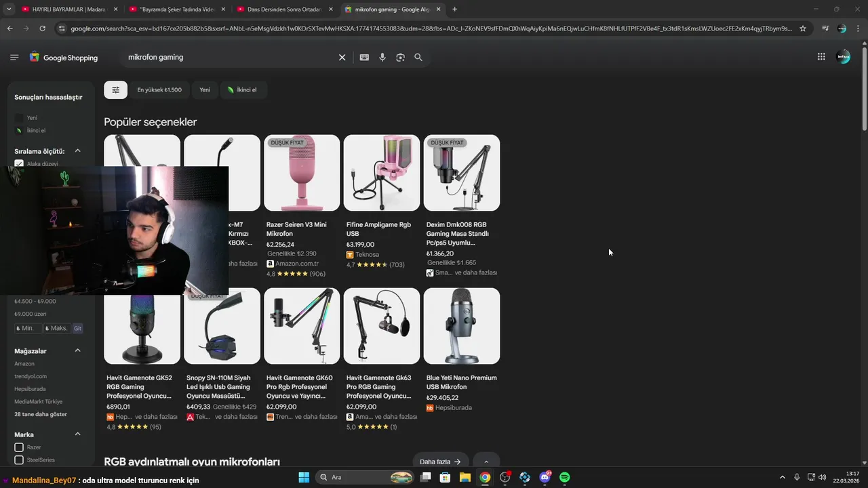Go back with the browser back arrow
This screenshot has height=488, width=868.
tap(9, 28)
